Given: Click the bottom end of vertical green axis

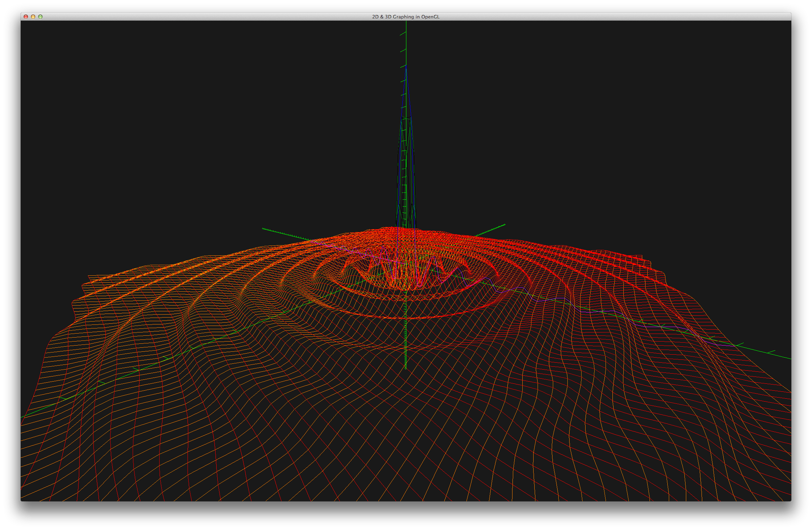Looking at the screenshot, I should (405, 368).
